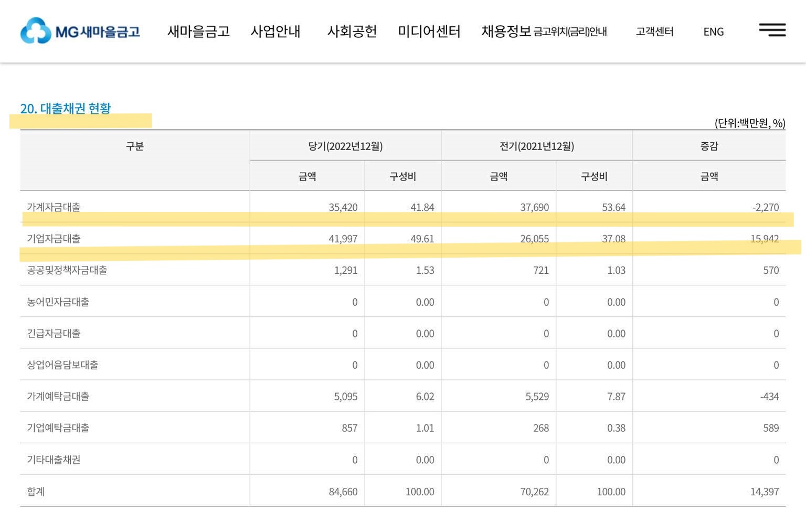806x532 pixels.
Task: Select the 기업자금대출 row label
Action: [54, 239]
